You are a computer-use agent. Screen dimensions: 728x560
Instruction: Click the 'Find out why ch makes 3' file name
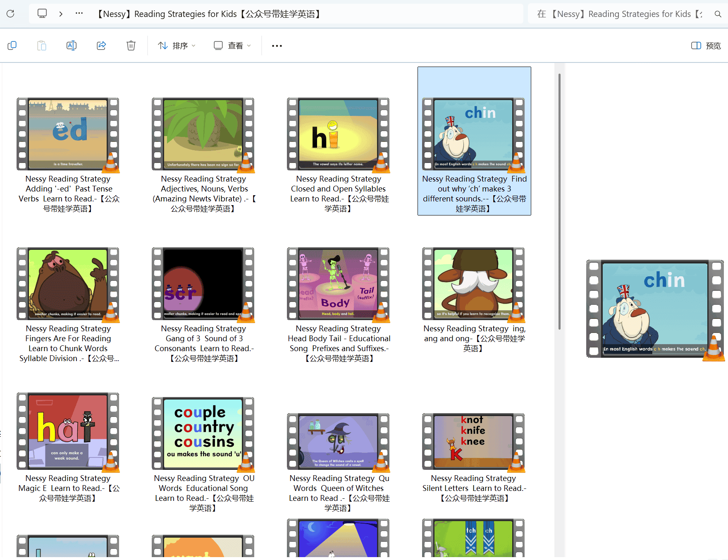474,194
